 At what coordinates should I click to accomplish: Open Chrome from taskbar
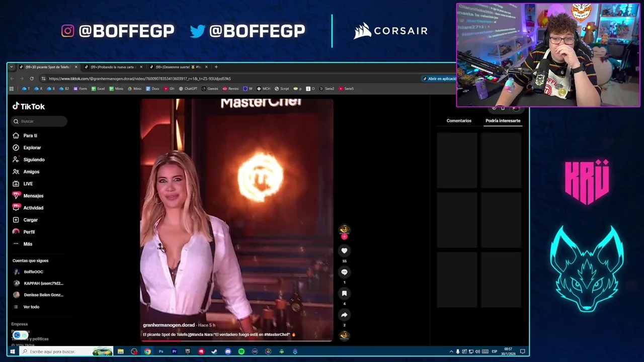coord(147,351)
